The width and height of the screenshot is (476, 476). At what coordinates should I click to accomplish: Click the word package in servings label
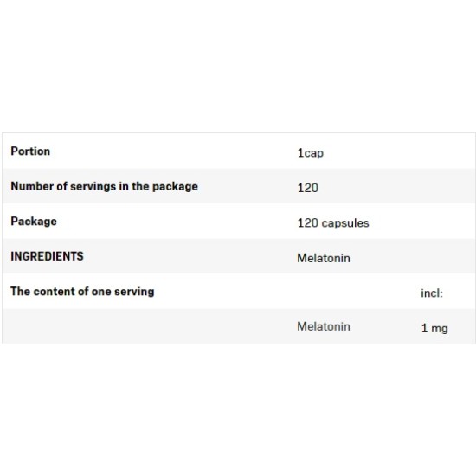175,187
